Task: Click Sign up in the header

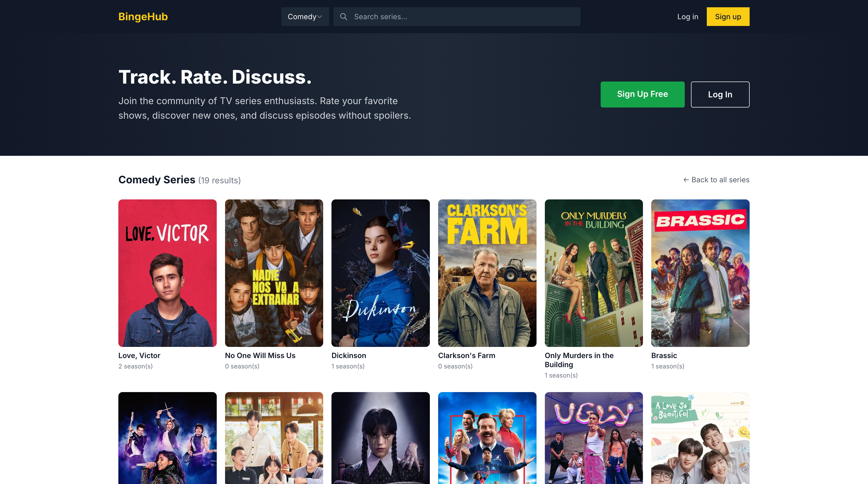Action: click(728, 17)
